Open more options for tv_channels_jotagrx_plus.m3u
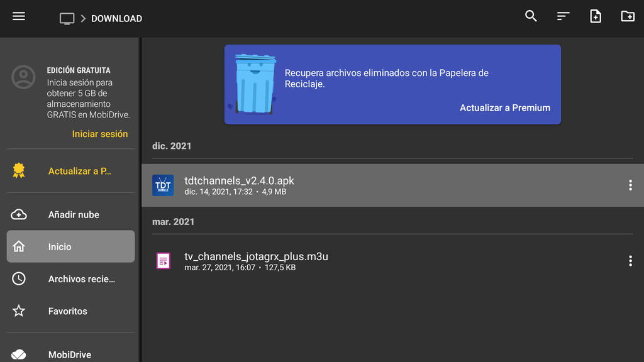Image resolution: width=644 pixels, height=362 pixels. pyautogui.click(x=630, y=261)
